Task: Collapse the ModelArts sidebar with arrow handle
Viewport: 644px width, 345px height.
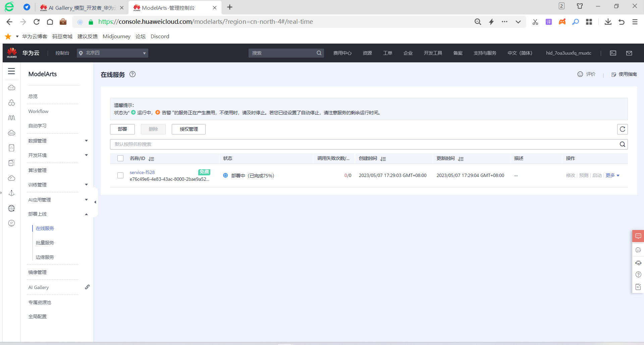Action: 95,202
